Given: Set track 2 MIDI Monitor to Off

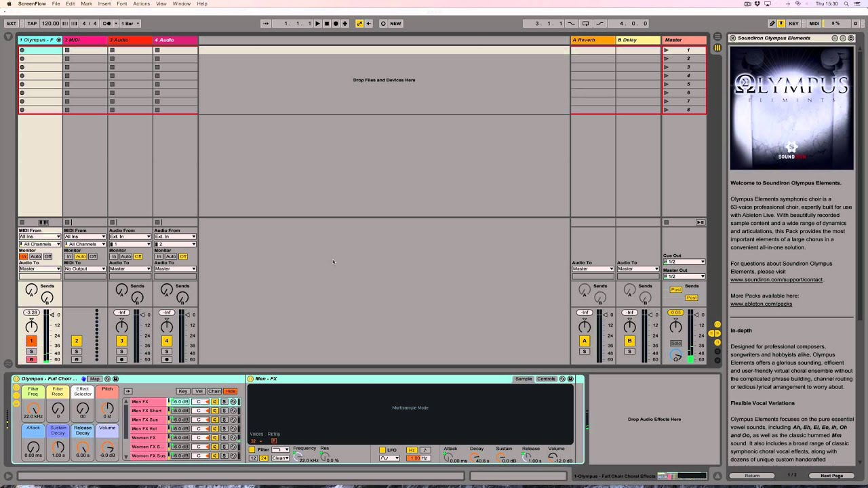Looking at the screenshot, I should point(93,257).
